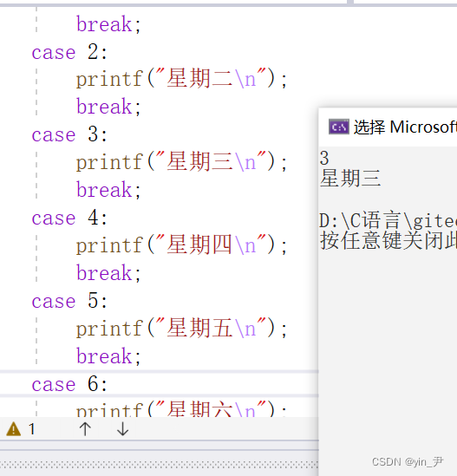Click the printf "星期二\n" statement
This screenshot has width=457, height=476.
point(181,79)
